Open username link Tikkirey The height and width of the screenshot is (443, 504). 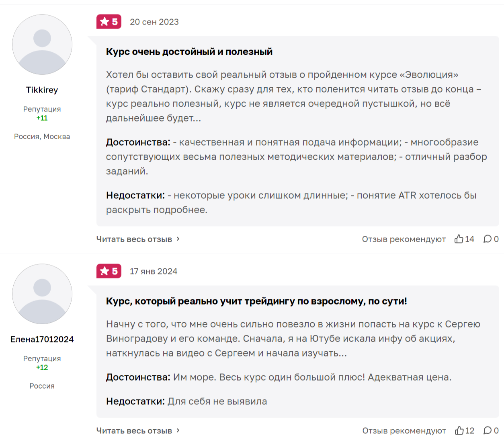coord(42,90)
